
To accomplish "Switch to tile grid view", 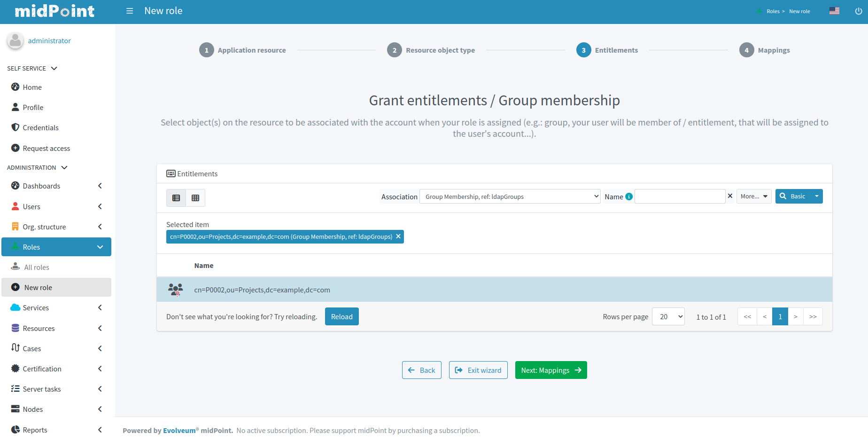I will [195, 198].
